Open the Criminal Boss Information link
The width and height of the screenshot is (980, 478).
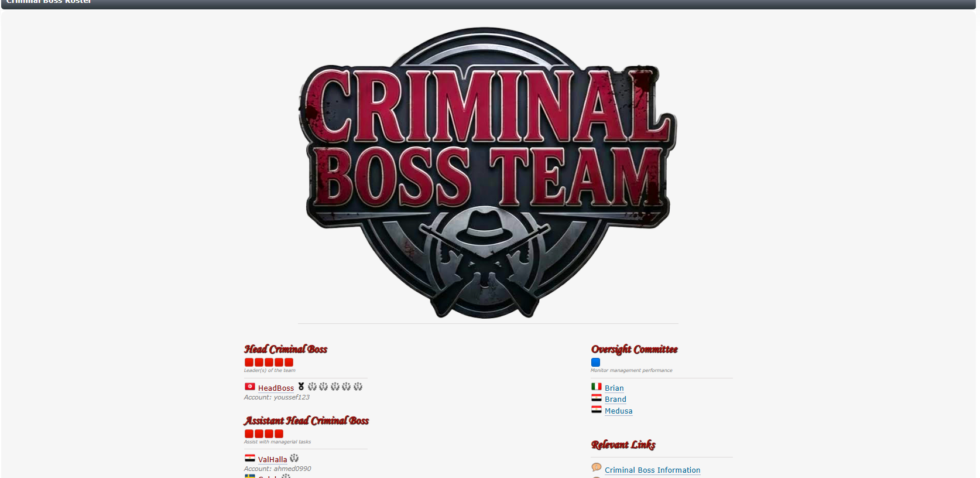tap(652, 470)
